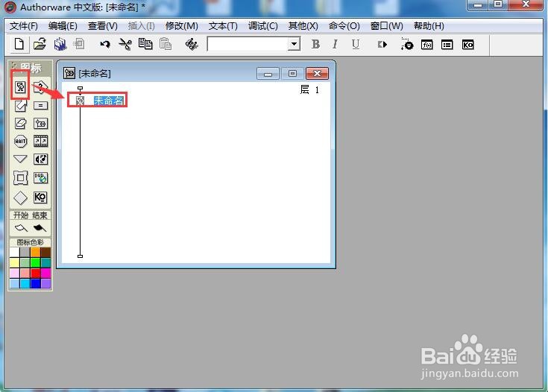The width and height of the screenshot is (548, 392).
Task: Pick the white Start flag
Action: click(21, 228)
